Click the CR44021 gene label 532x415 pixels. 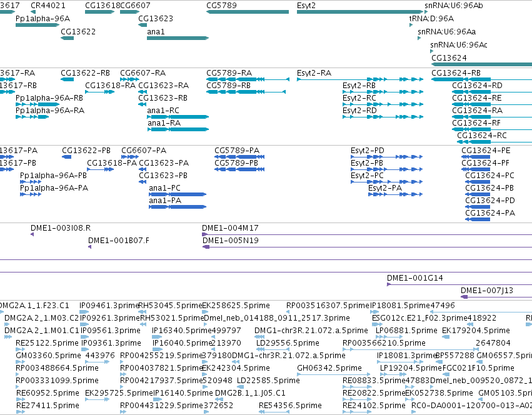48,6
